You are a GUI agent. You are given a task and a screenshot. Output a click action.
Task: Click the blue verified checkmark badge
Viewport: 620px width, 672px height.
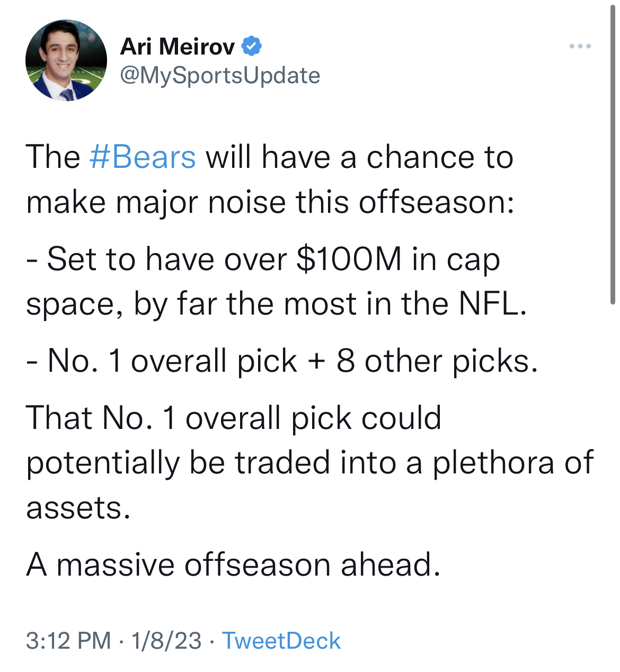252,47
